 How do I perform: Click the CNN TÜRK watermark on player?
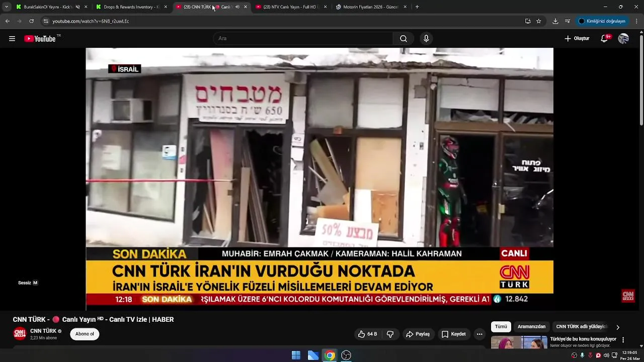[x=628, y=296]
